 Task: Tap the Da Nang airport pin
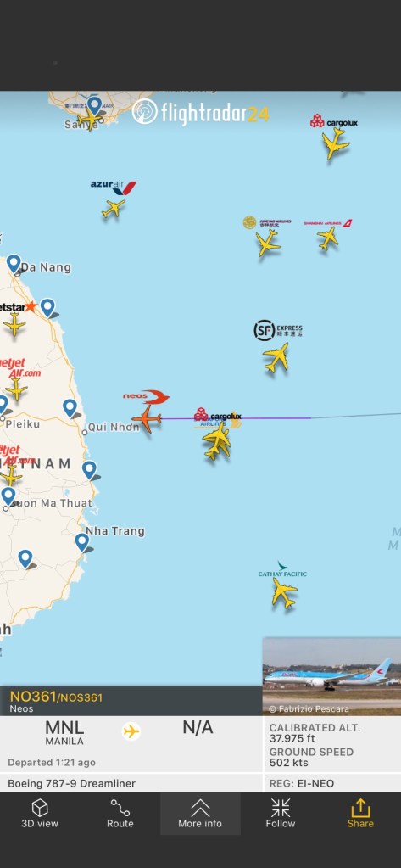pos(14,264)
